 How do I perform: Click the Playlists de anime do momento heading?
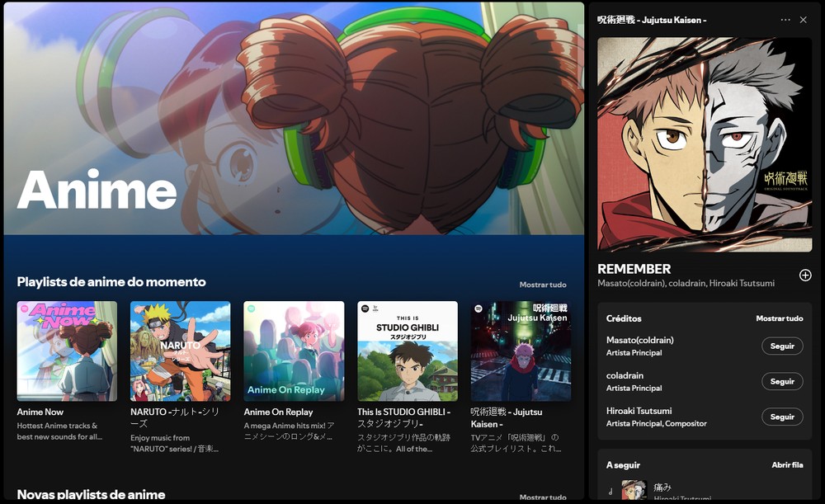(x=111, y=282)
